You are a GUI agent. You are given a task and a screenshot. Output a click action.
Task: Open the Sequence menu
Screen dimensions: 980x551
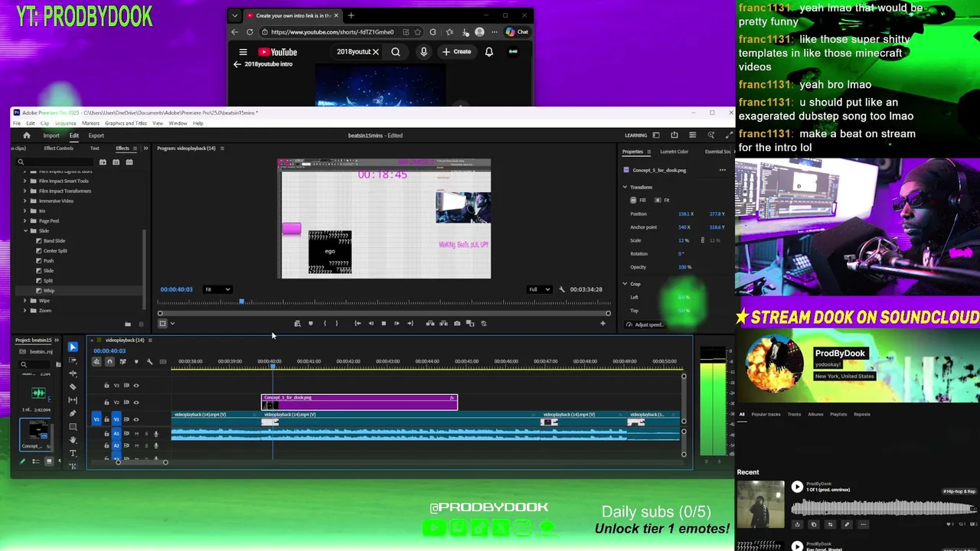point(65,123)
